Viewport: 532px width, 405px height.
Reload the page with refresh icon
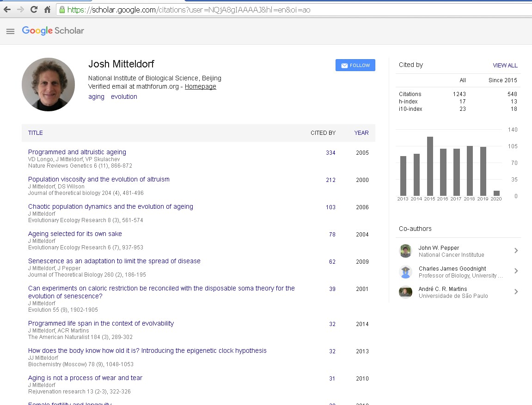[x=34, y=9]
